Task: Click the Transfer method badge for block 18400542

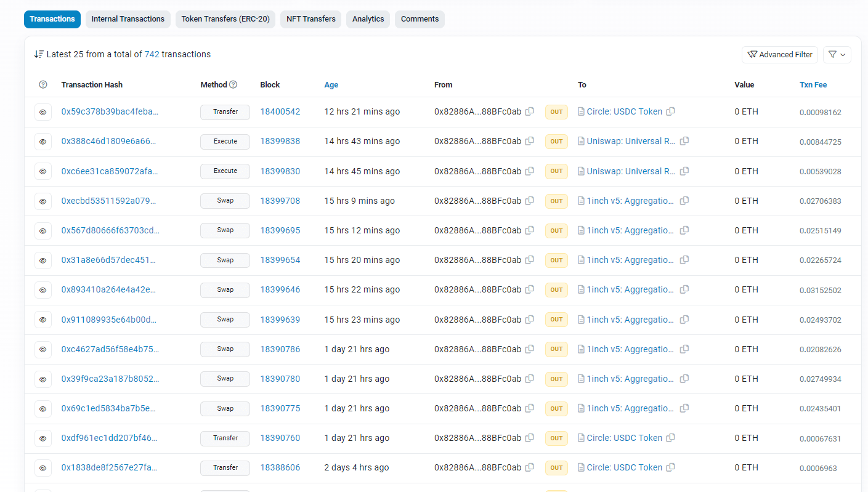Action: point(225,111)
